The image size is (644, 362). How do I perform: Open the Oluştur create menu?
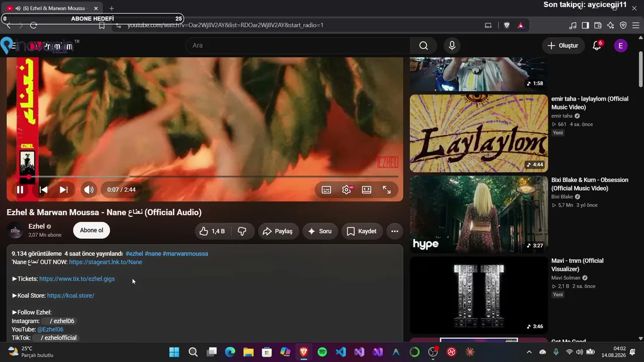click(x=563, y=45)
